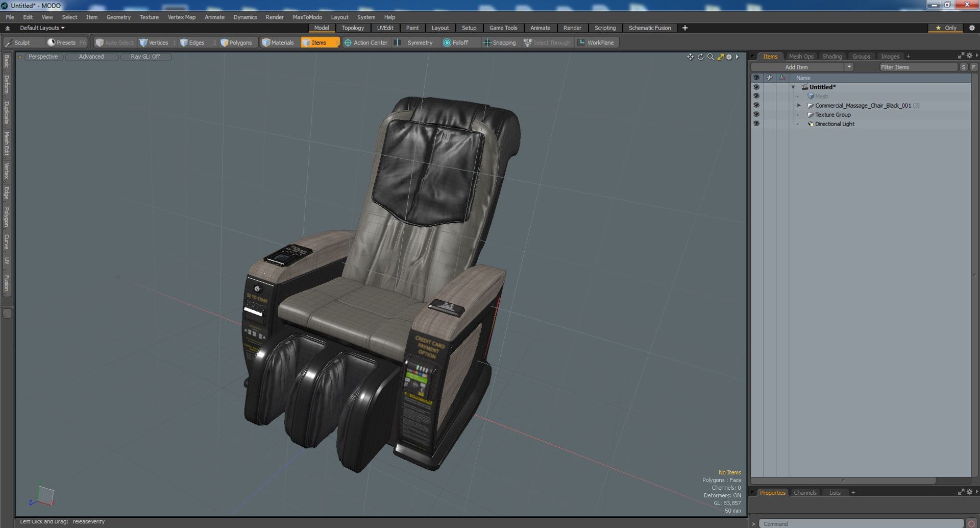
Task: Switch to the Shading panel tab
Action: tap(832, 56)
